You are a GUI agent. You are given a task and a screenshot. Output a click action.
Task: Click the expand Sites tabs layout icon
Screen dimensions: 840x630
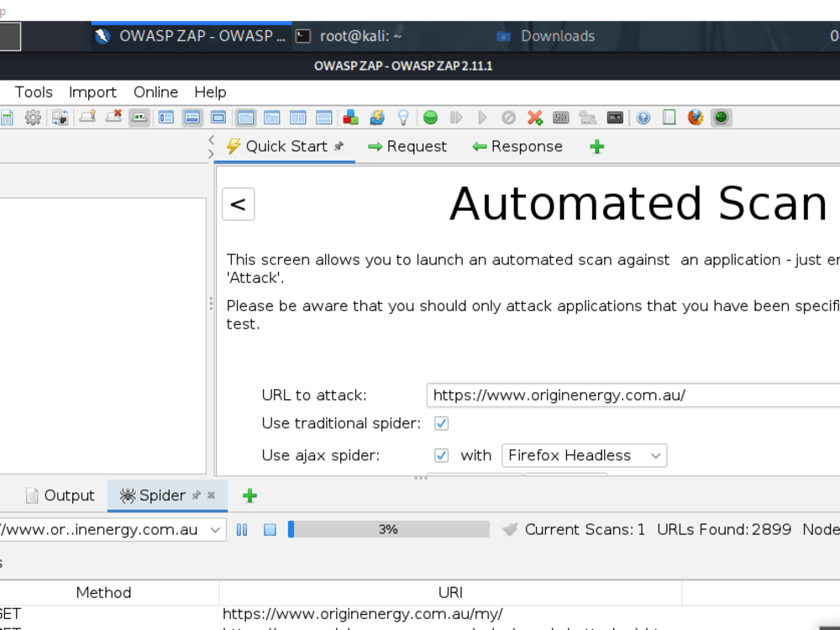pos(166,118)
